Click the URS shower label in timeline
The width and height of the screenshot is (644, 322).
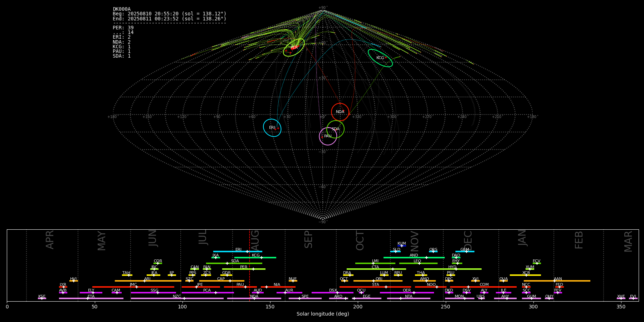(x=480, y=297)
